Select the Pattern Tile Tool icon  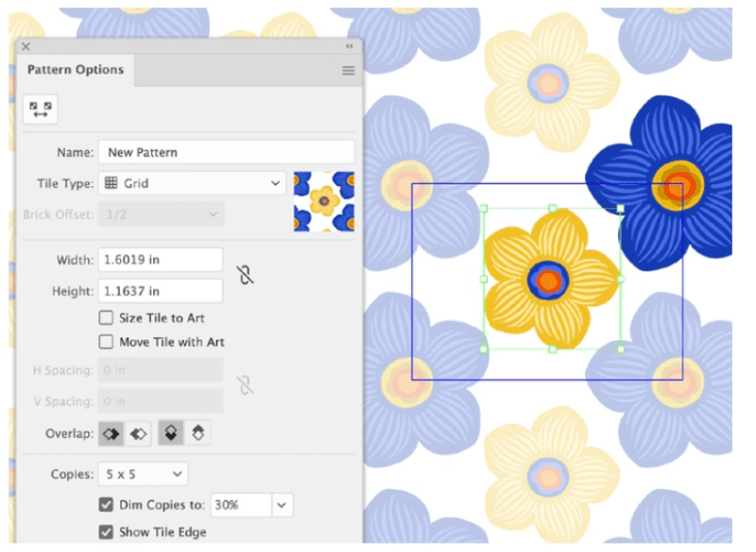tap(40, 110)
